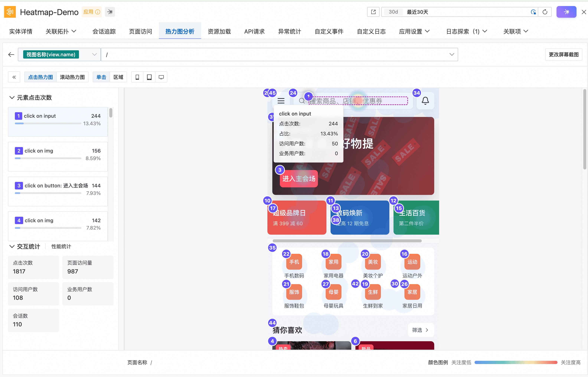Click heatmap marker number 35

click(273, 247)
